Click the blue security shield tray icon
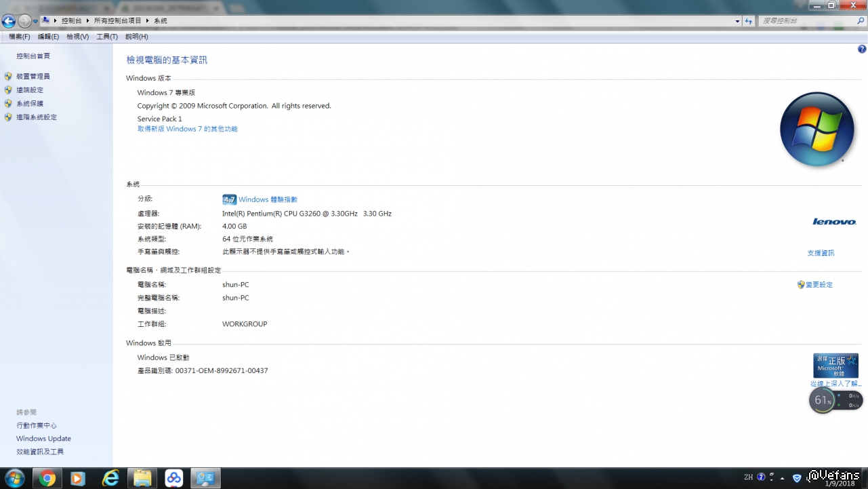 tap(797, 477)
